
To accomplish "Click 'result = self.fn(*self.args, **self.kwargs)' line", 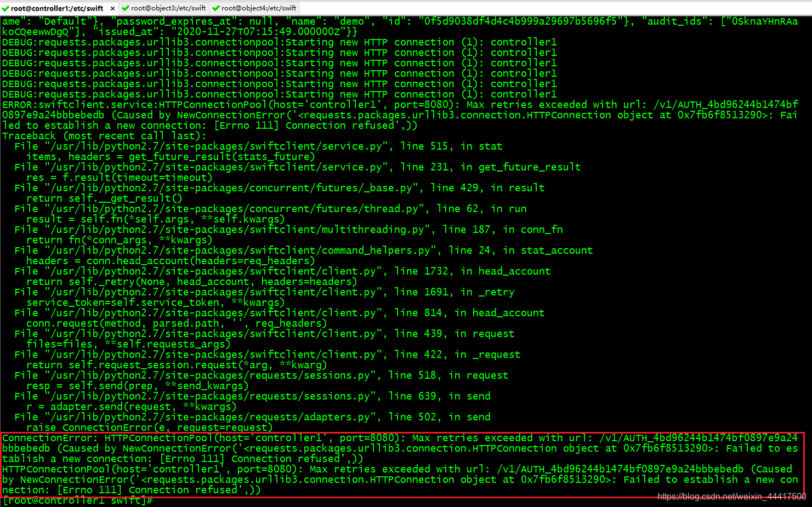I will (x=156, y=219).
